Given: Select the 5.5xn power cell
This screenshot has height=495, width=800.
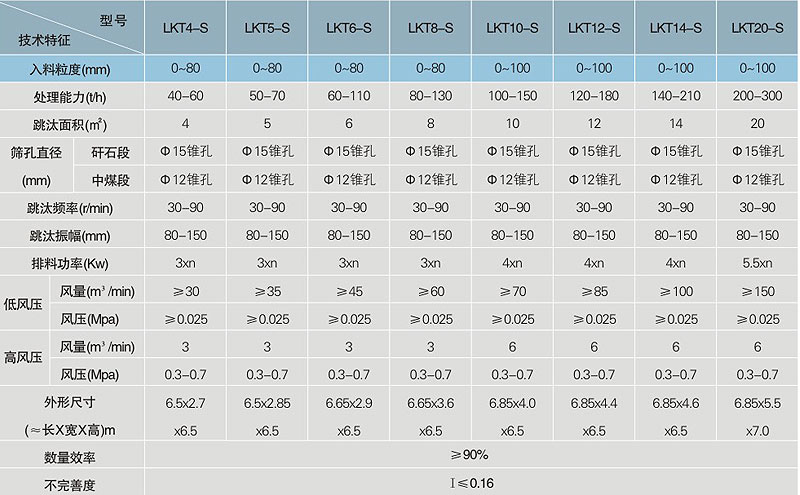Looking at the screenshot, I should (x=757, y=263).
